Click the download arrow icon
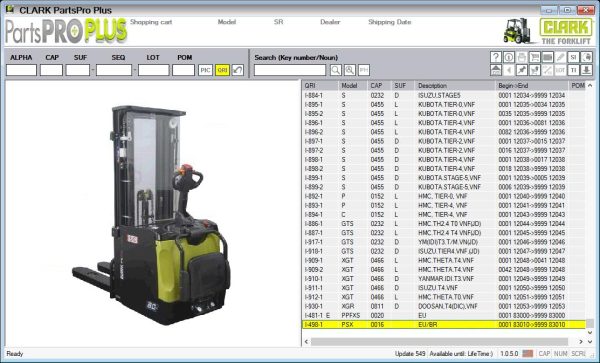The height and width of the screenshot is (363, 600). [x=587, y=70]
